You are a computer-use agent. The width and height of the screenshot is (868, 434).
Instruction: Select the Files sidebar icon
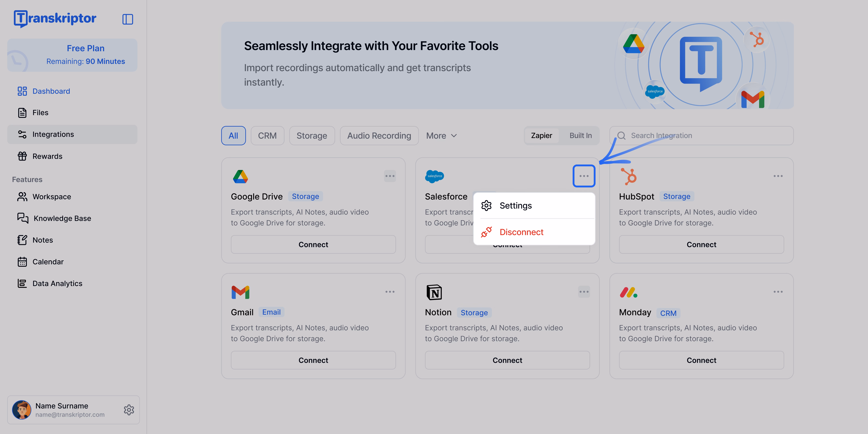pyautogui.click(x=22, y=113)
